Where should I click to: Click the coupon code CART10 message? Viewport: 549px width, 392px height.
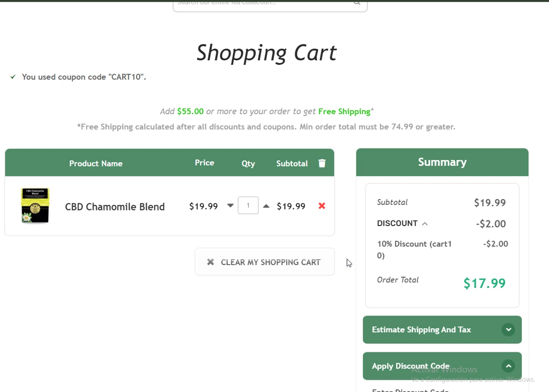(84, 77)
